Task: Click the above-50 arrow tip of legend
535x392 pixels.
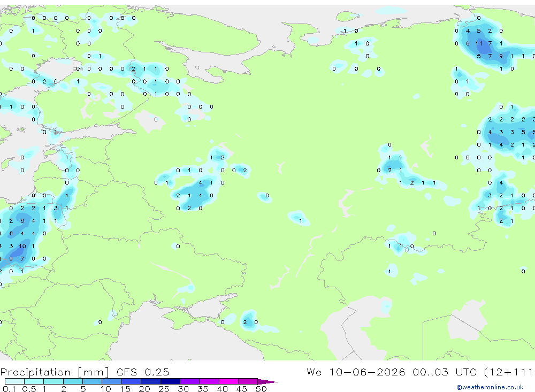Action: (267, 381)
